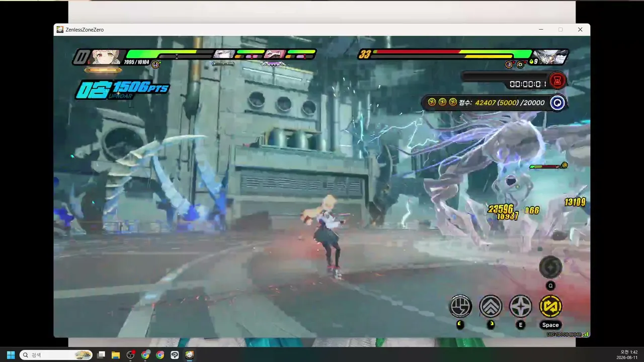Activate the triple-chevron dash skill icon
Image resolution: width=644 pixels, height=362 pixels.
(x=491, y=306)
